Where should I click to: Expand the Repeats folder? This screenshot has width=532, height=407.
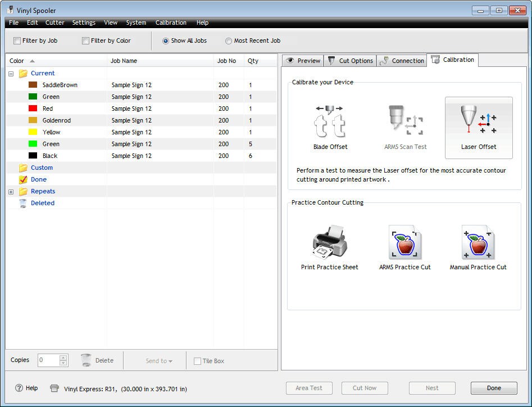tap(12, 191)
